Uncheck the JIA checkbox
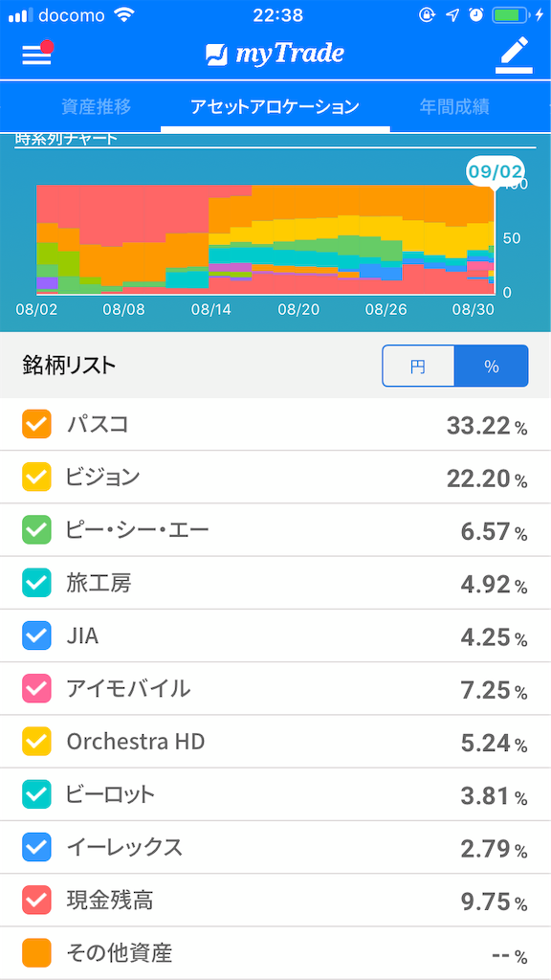 [x=37, y=635]
